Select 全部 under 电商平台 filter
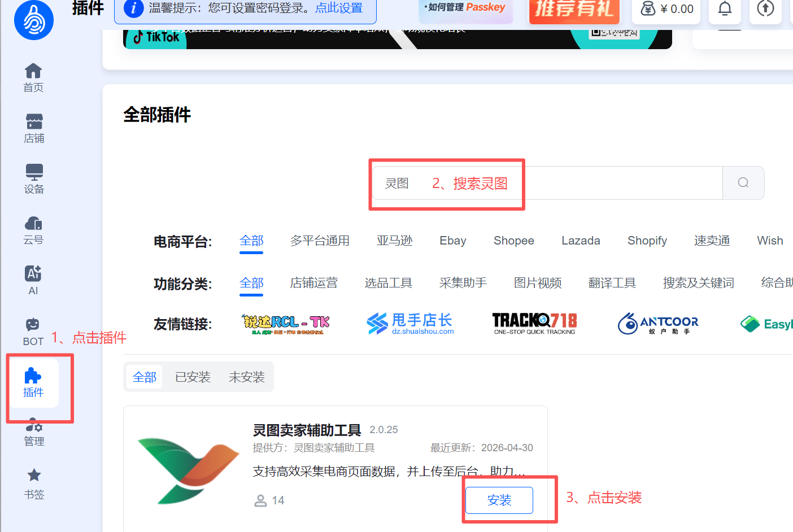793x532 pixels. (251, 241)
